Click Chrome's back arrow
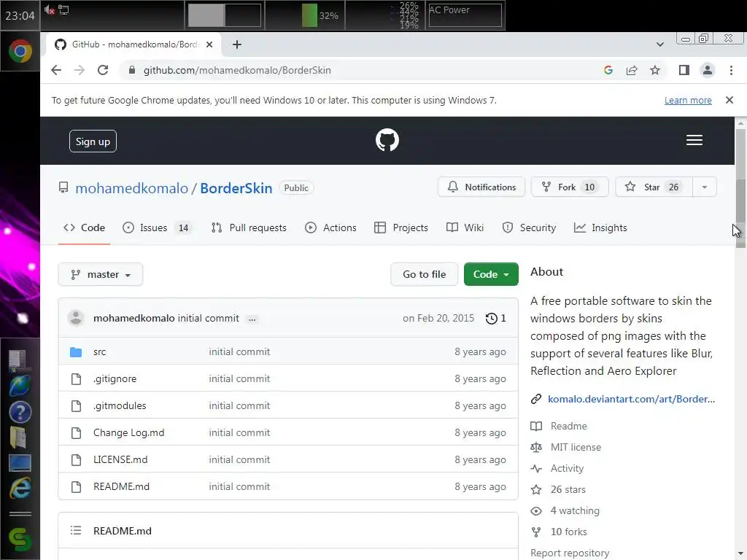The height and width of the screenshot is (560, 747). [x=56, y=70]
